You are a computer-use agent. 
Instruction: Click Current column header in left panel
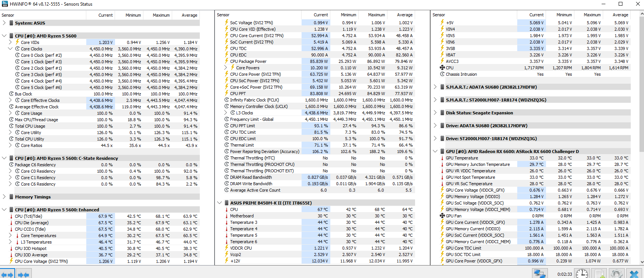(101, 15)
